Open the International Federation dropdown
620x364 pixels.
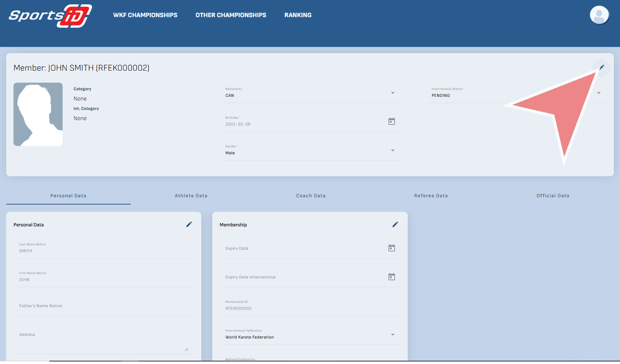tap(392, 335)
